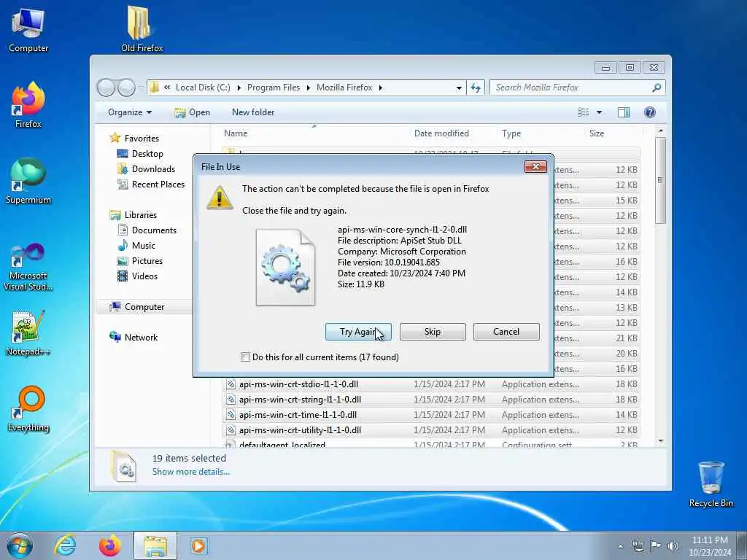Open Music library in navigation pane
This screenshot has width=747, height=560.
point(143,245)
